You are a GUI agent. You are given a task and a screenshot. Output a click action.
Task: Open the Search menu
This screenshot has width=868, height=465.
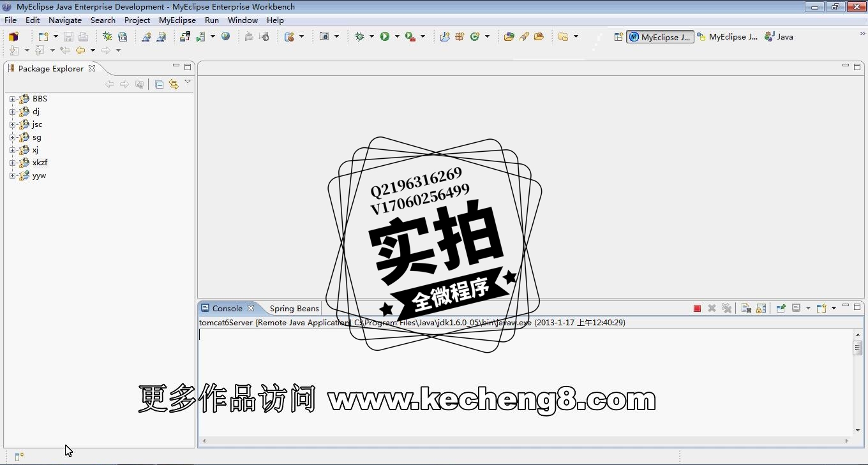(x=103, y=20)
